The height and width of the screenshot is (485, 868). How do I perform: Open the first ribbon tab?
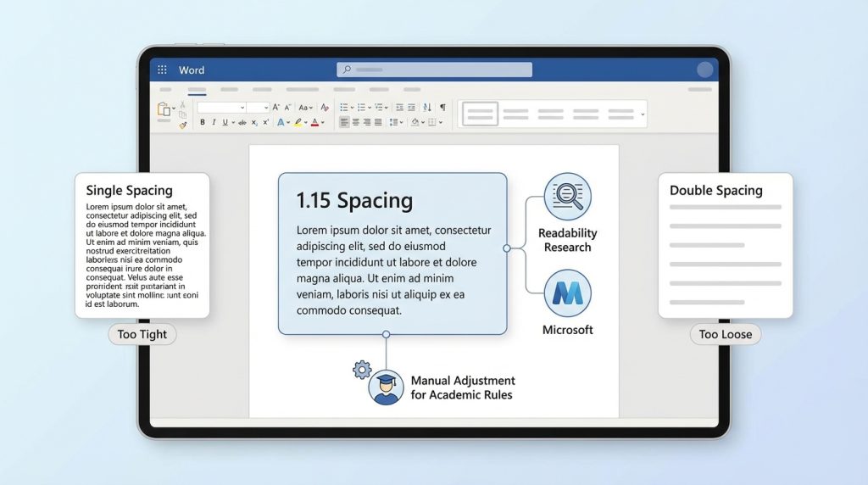coord(165,89)
